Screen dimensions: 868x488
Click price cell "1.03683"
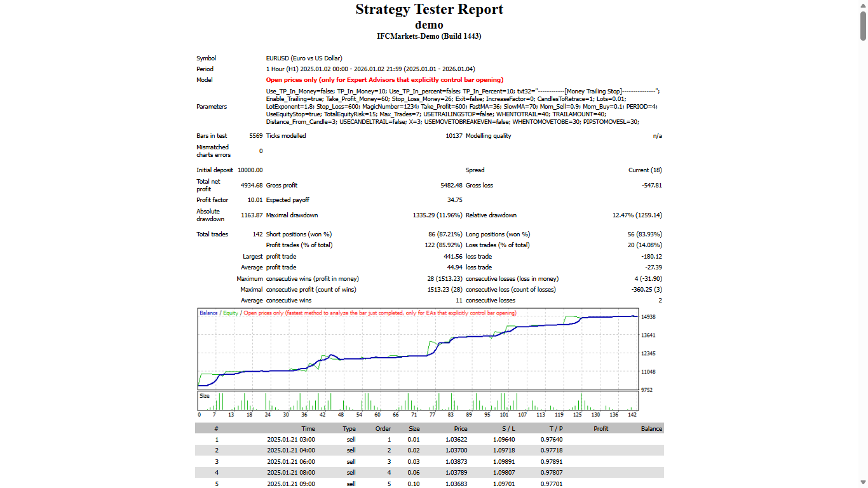[457, 484]
